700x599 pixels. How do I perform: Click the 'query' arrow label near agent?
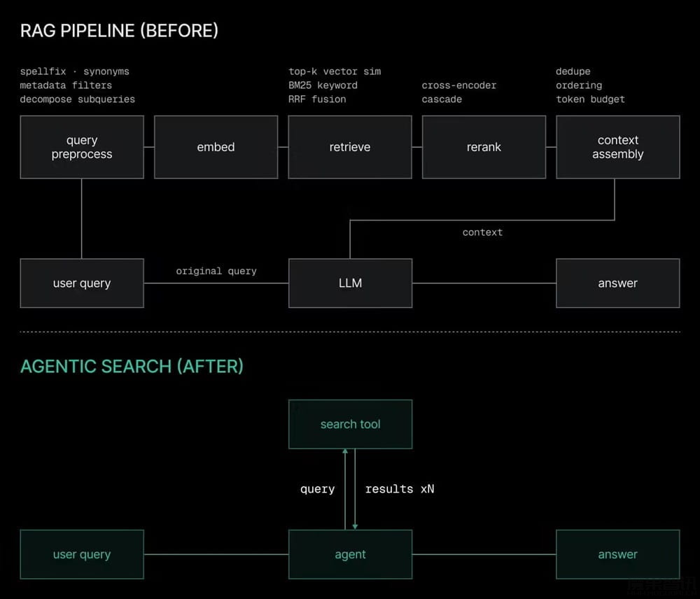pyautogui.click(x=317, y=489)
